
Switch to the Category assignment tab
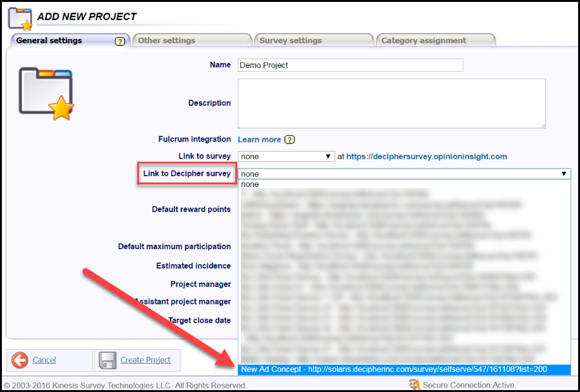coord(425,40)
